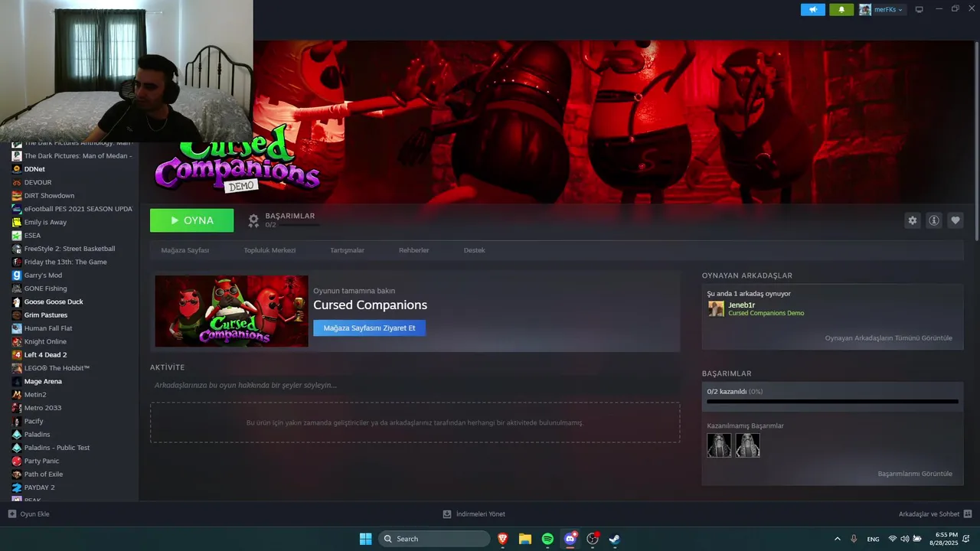The height and width of the screenshot is (551, 980).
Task: Open BAŞARIMLAR achievements summary near play button
Action: 282,220
